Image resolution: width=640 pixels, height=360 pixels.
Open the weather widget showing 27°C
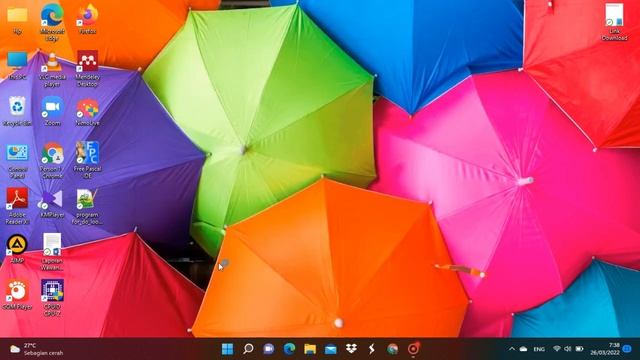[37, 349]
